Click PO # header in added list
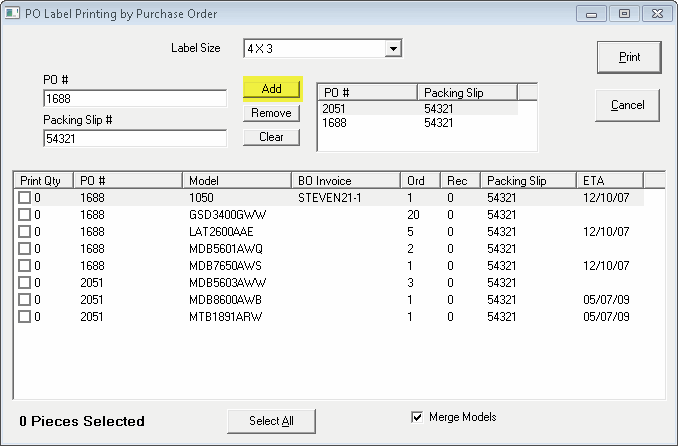Viewport: 678px width, 446px height. (x=368, y=93)
